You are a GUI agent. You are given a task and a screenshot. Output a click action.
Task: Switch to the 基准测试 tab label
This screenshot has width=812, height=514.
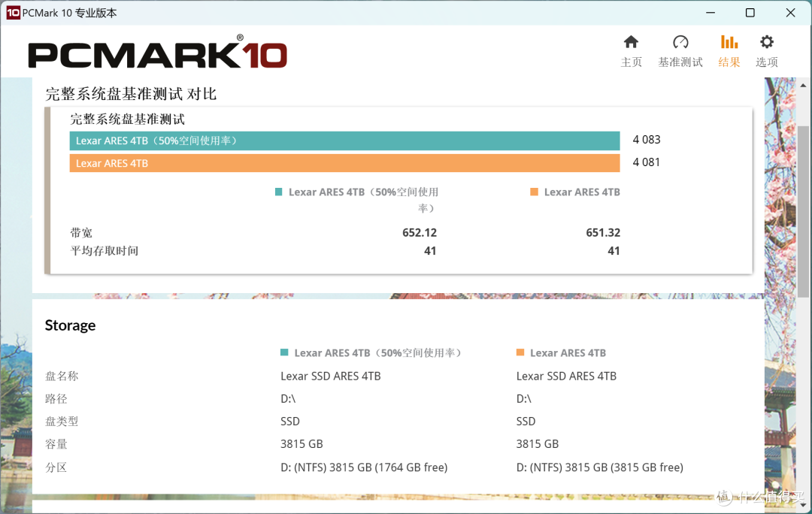pyautogui.click(x=680, y=62)
